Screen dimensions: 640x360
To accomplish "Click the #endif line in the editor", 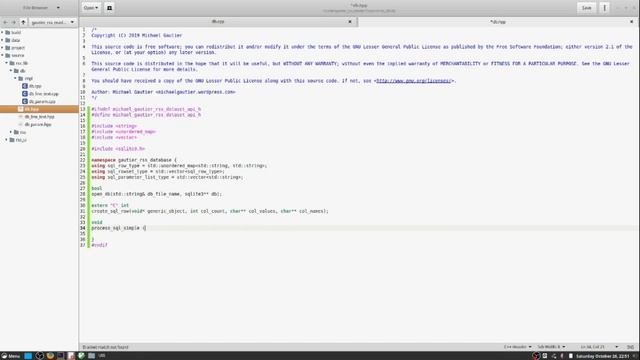I will [99, 245].
